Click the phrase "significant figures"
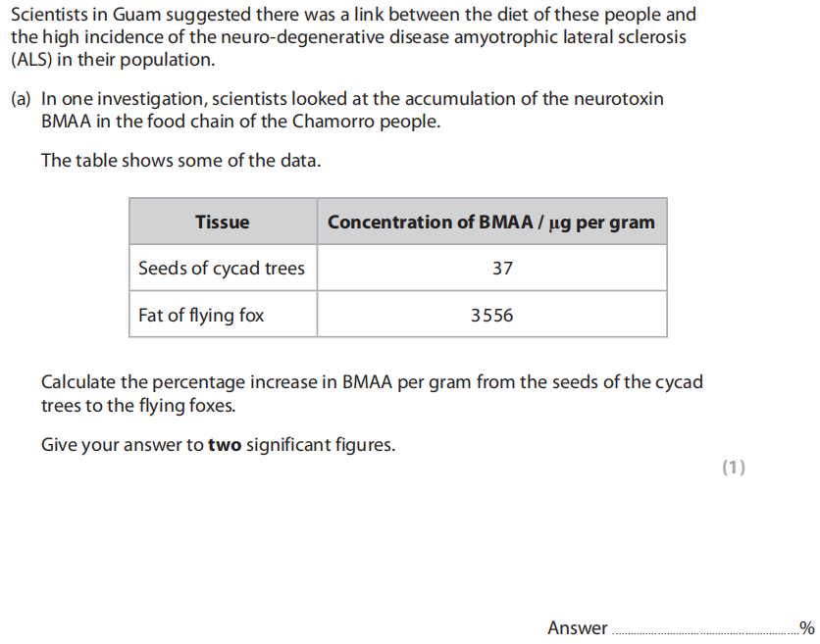 pos(320,445)
